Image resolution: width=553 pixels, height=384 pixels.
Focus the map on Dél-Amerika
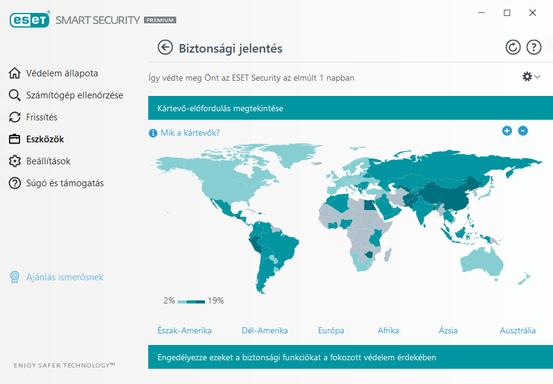click(x=265, y=330)
